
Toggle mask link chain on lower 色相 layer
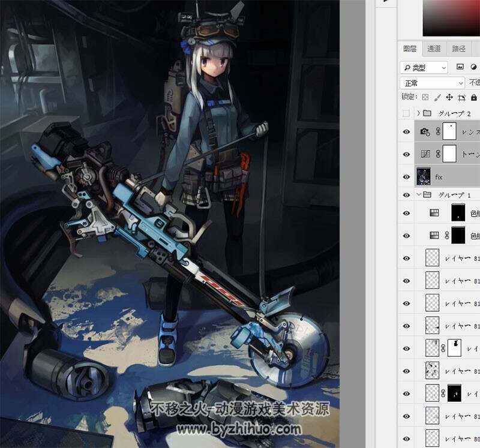tap(446, 235)
